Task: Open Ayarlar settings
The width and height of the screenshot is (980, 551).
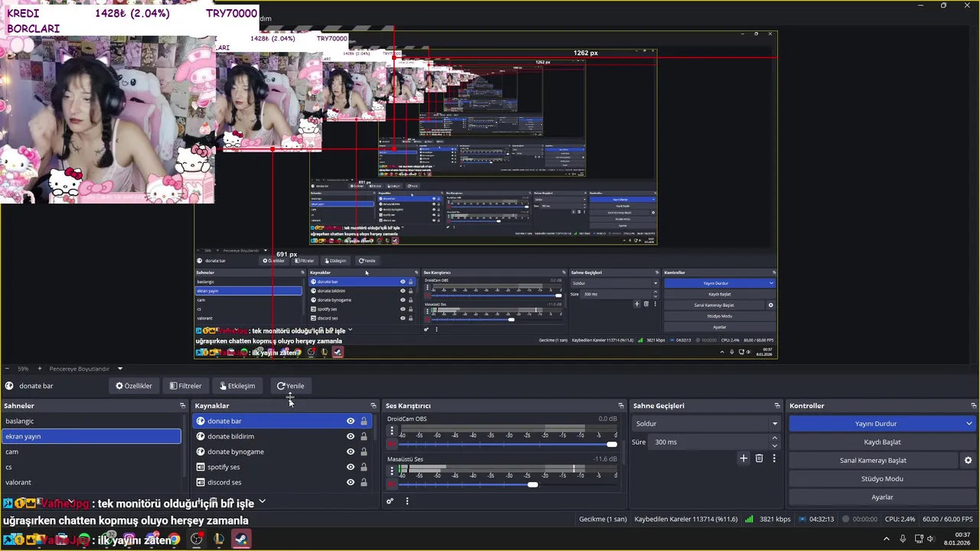Action: tap(882, 497)
